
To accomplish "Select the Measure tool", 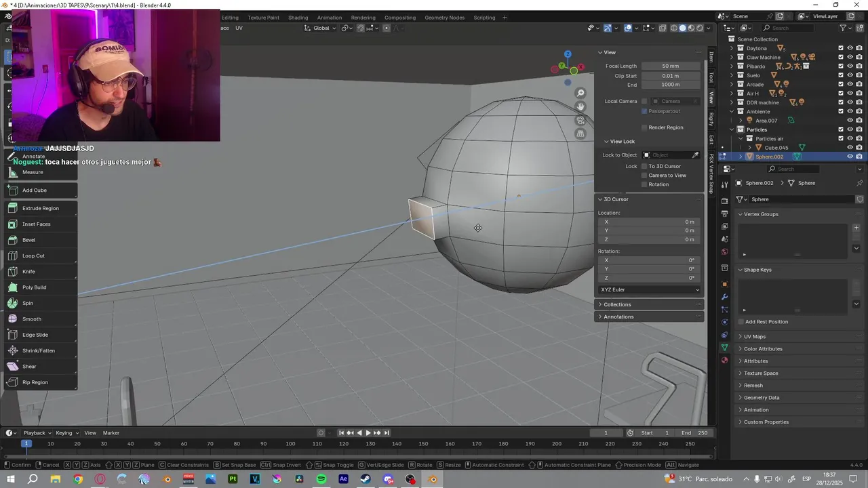I will (40, 172).
